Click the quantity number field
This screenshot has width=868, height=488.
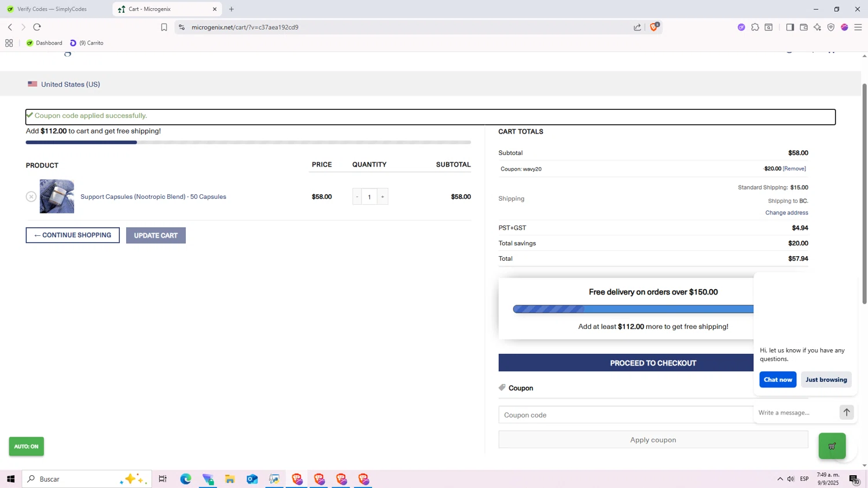click(x=369, y=197)
